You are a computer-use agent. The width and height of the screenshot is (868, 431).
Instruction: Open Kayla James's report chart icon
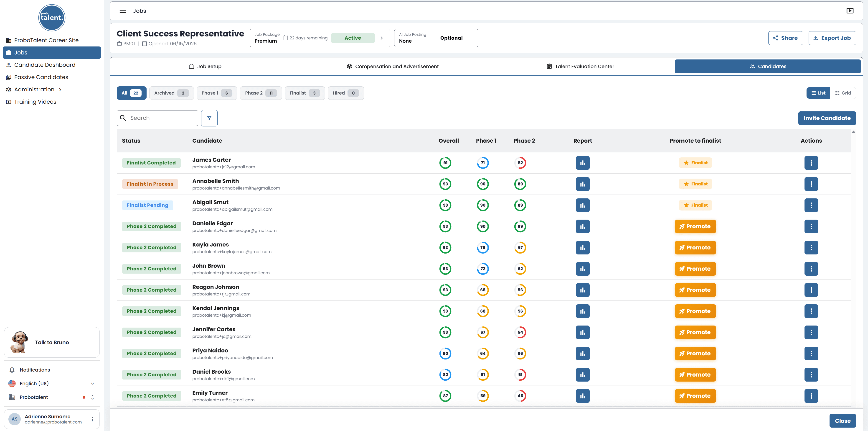point(583,248)
